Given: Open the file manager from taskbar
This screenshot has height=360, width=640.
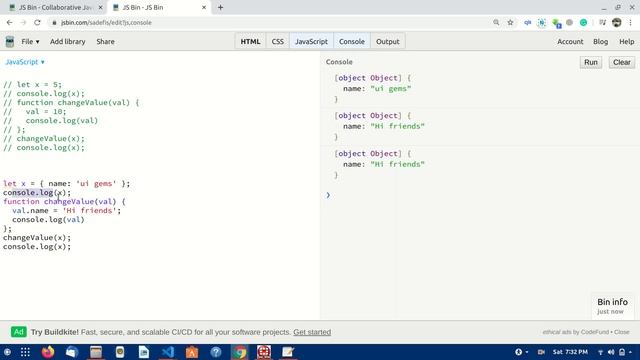Looking at the screenshot, I should point(96,352).
